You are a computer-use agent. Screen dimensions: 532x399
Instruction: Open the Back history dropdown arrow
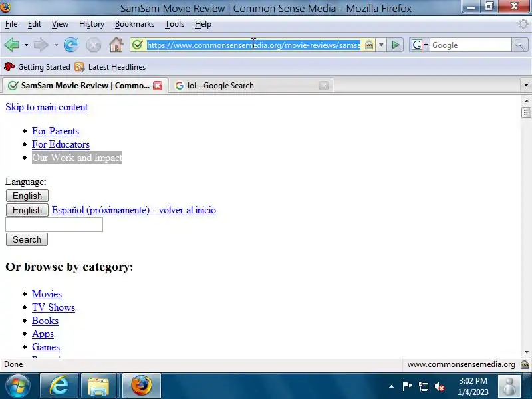click(x=26, y=45)
